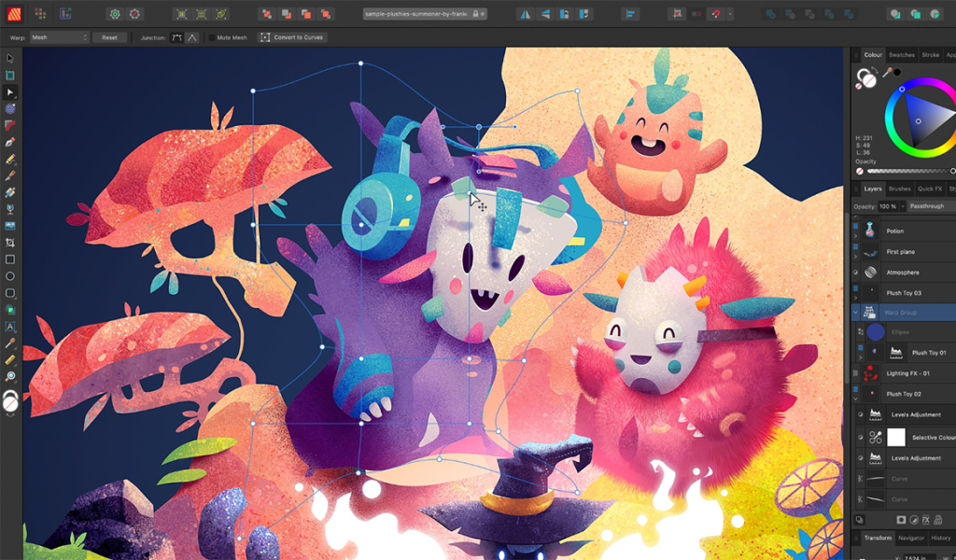The image size is (956, 560).
Task: Click the Adjustments icon below layers
Action: (x=914, y=520)
